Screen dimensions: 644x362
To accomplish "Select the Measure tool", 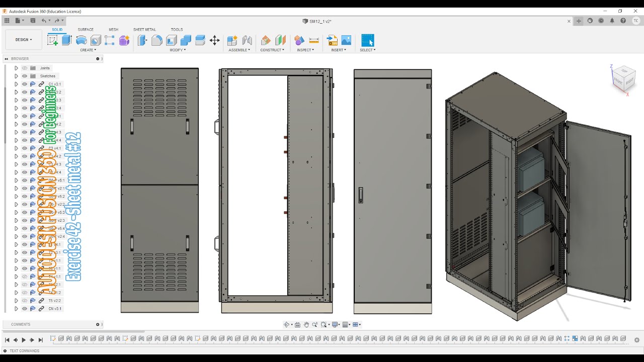I will coord(314,40).
